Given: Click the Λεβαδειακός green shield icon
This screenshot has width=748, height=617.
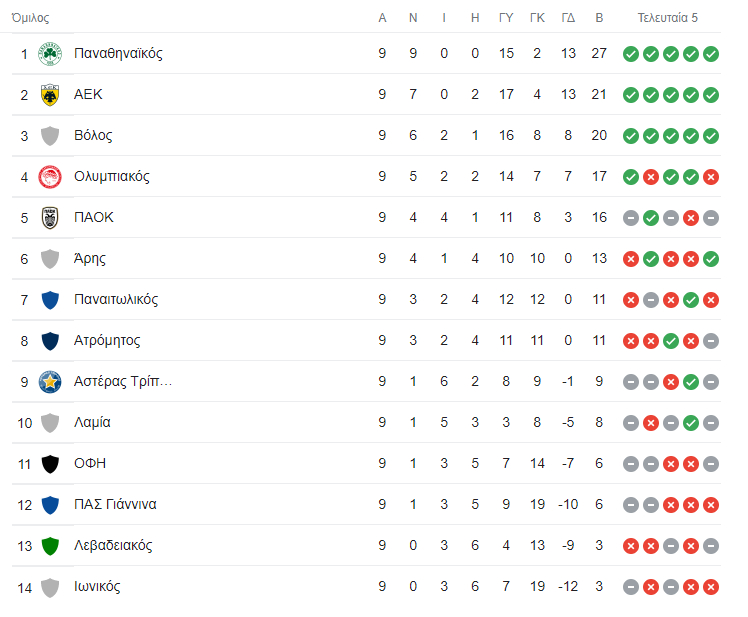Looking at the screenshot, I should click(x=50, y=546).
